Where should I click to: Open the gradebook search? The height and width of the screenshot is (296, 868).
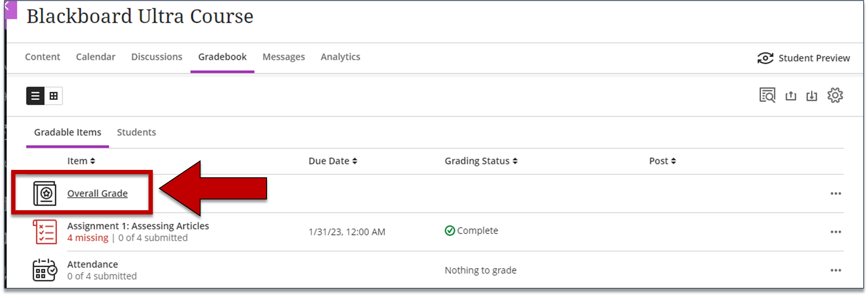pos(768,95)
